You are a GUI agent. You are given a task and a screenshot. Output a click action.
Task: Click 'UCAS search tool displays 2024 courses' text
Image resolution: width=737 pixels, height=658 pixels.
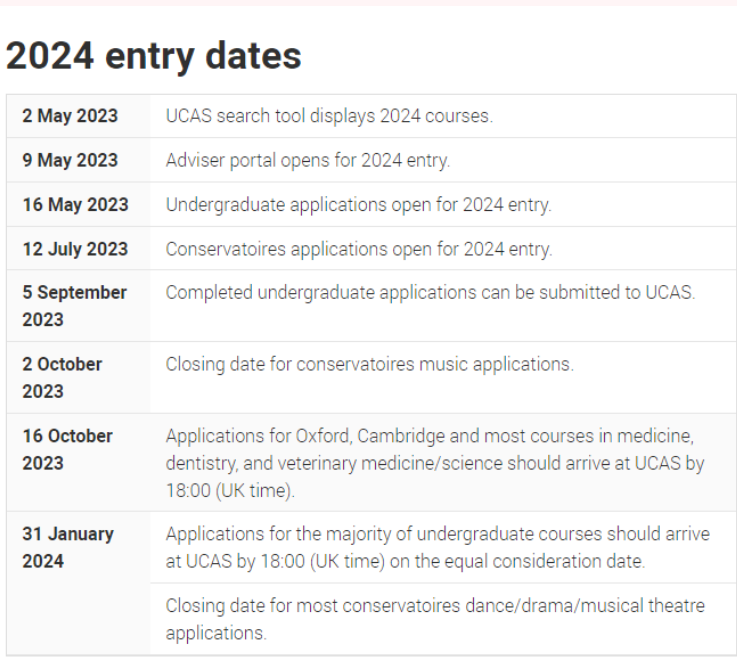[x=329, y=116]
